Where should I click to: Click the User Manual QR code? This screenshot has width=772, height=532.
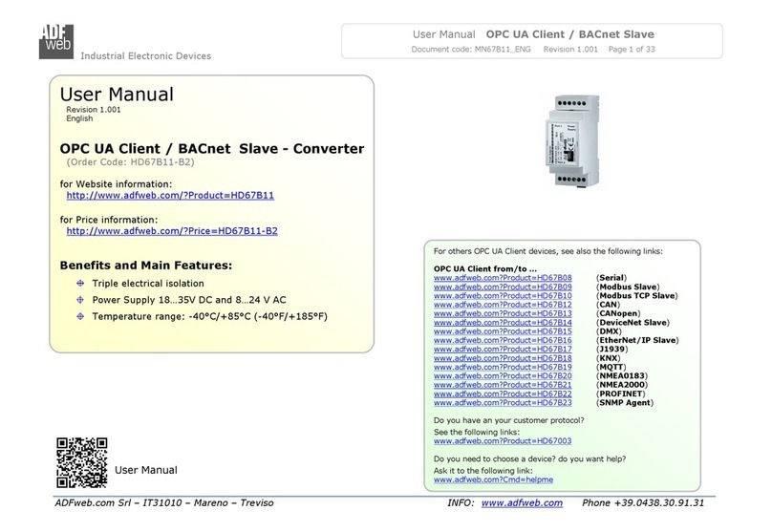[x=82, y=462]
